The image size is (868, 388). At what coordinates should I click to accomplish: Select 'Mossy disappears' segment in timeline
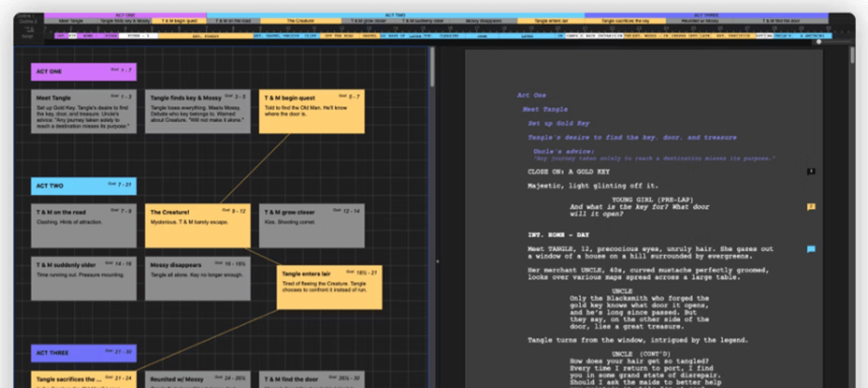(x=484, y=21)
